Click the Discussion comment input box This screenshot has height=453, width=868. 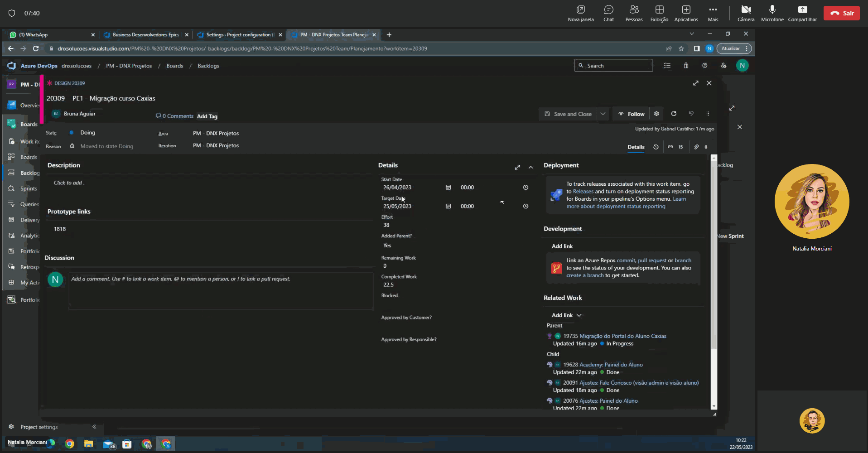point(221,291)
